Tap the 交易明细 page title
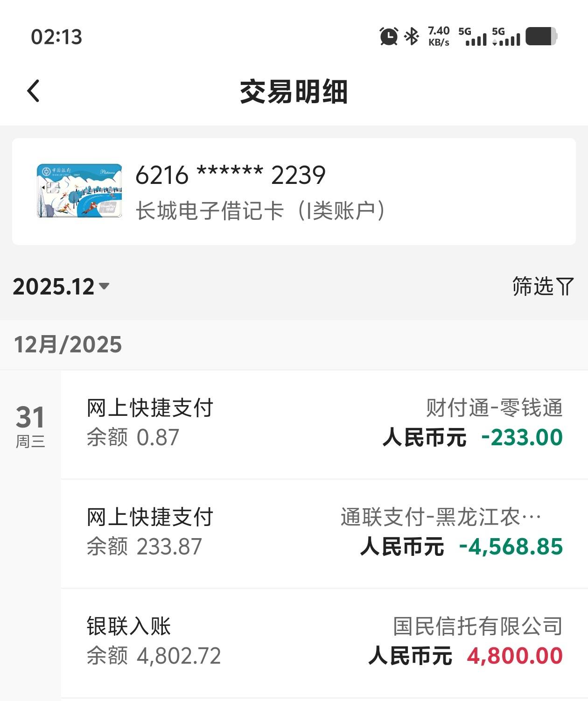Screen dimensions: 588x701 (294, 91)
